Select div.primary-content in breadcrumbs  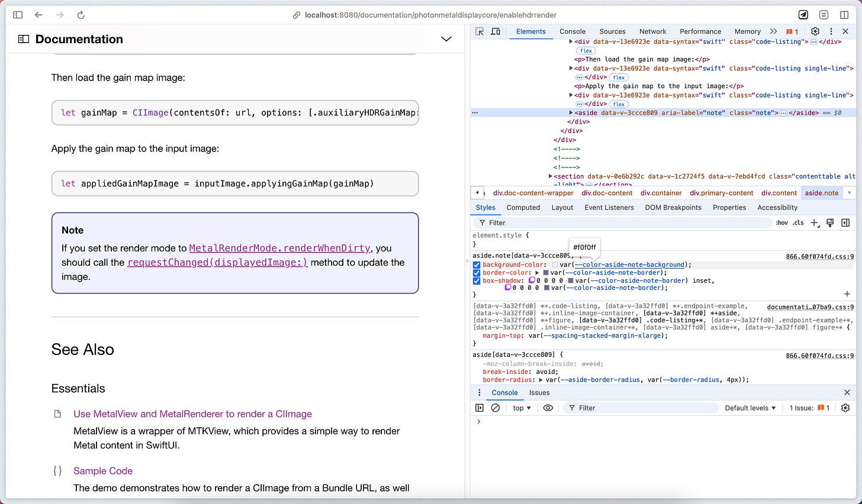pos(721,193)
